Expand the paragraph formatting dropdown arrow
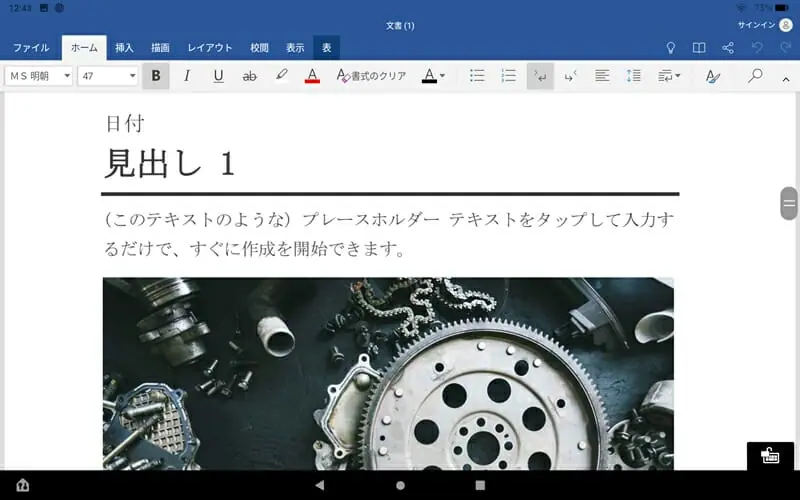Image resolution: width=800 pixels, height=500 pixels. [669, 76]
